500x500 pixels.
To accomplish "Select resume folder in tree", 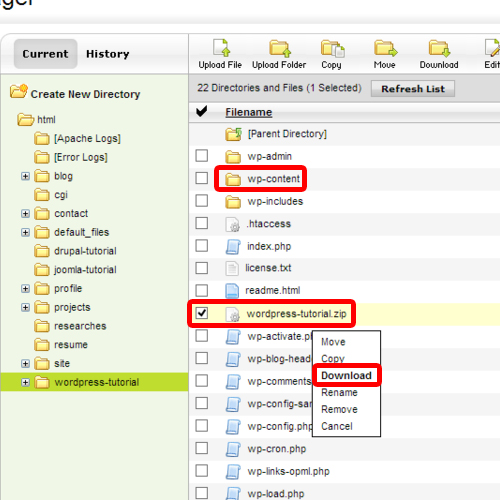I will (71, 345).
